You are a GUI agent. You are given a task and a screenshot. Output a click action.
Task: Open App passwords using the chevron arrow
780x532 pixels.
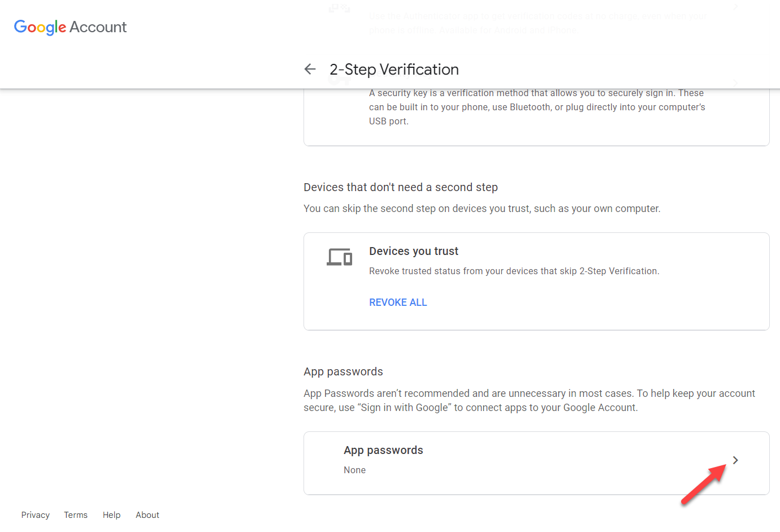point(735,460)
